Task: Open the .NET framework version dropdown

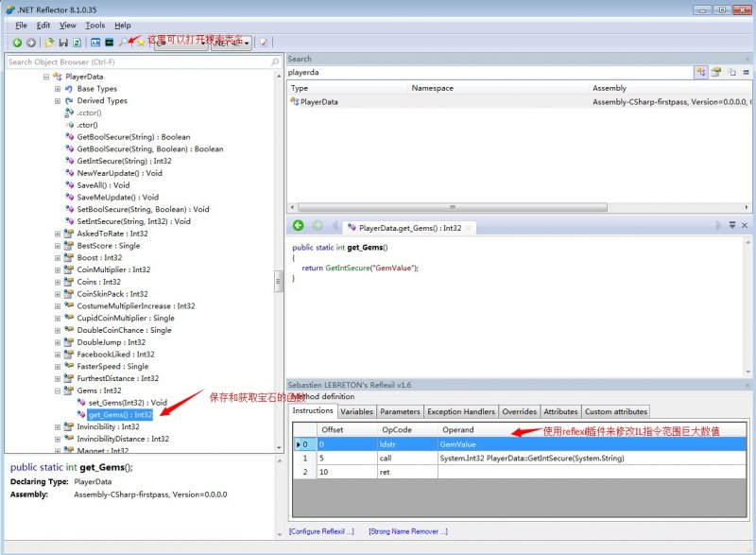Action: (x=232, y=43)
